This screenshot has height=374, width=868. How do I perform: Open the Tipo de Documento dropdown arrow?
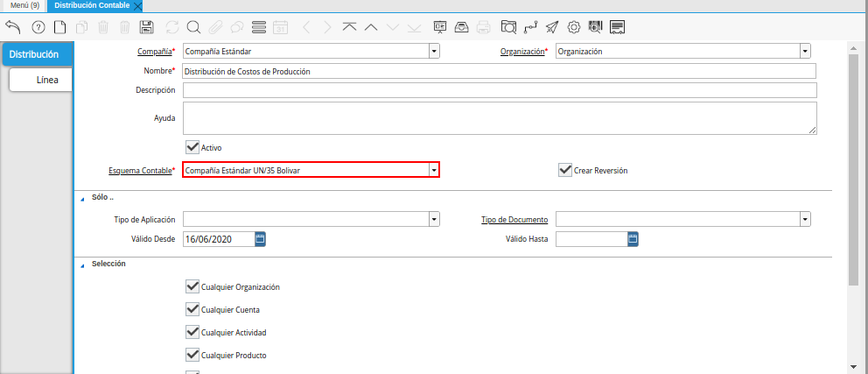806,220
